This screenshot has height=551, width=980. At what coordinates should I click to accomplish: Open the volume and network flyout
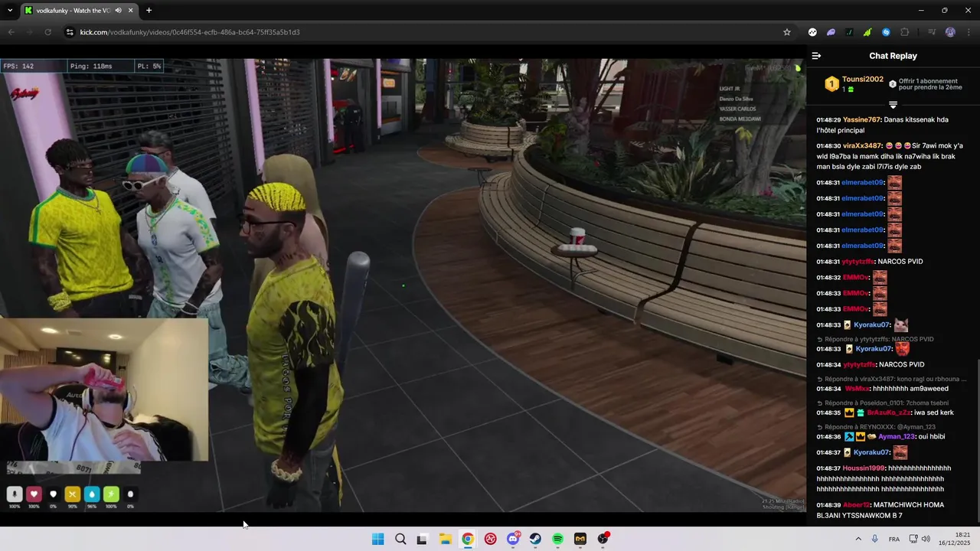click(x=920, y=539)
